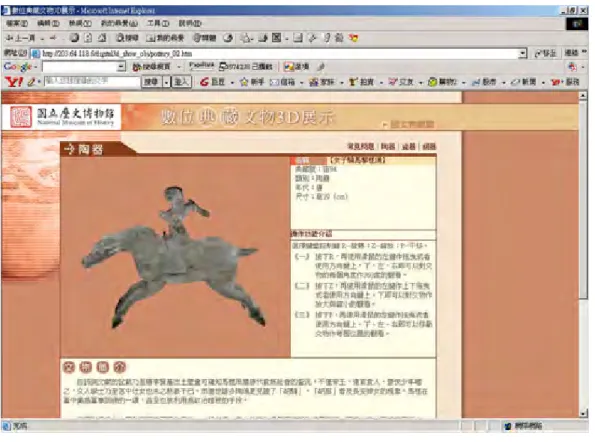
Task: Open the dropdown beside Yahoo search button
Action: point(166,82)
